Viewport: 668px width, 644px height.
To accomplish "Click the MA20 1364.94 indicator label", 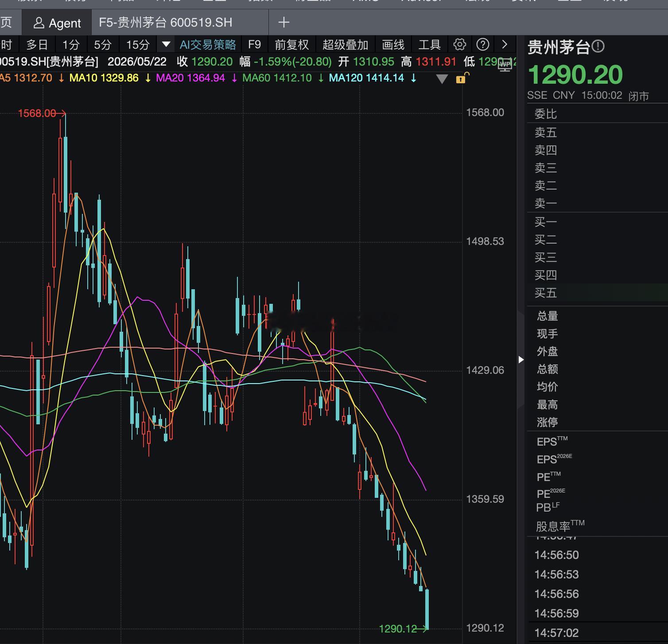I will pos(190,78).
